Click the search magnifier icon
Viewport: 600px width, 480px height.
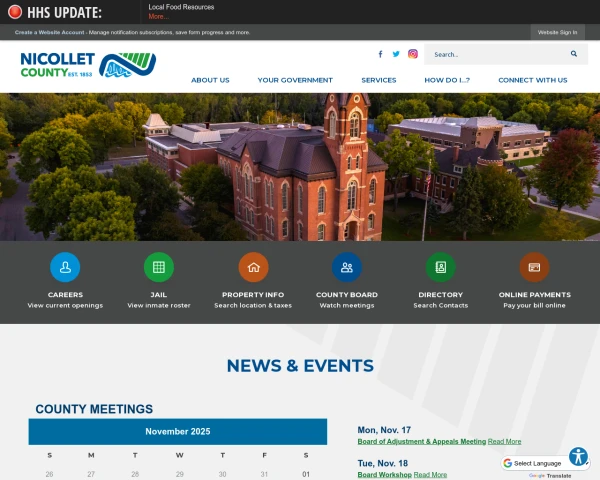tap(574, 54)
